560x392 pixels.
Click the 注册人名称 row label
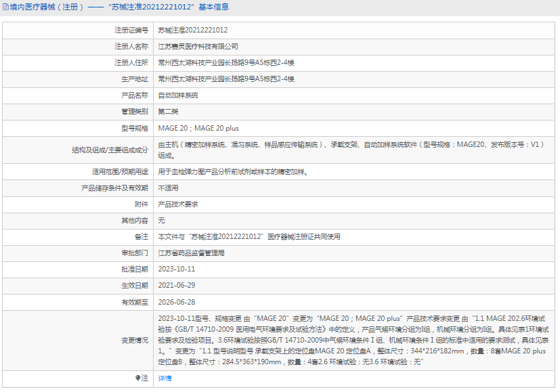pos(131,47)
